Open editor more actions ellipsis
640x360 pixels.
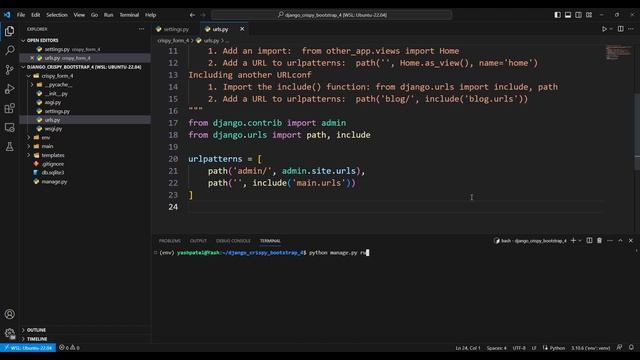tap(631, 29)
